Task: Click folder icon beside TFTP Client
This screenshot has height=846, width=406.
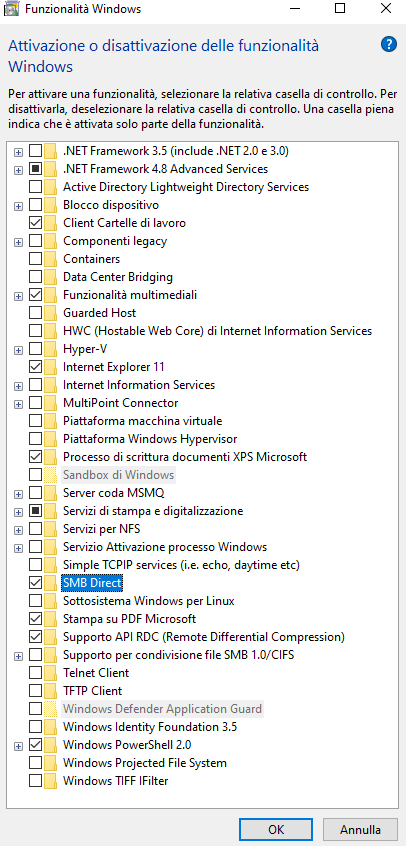Action: click(51, 691)
